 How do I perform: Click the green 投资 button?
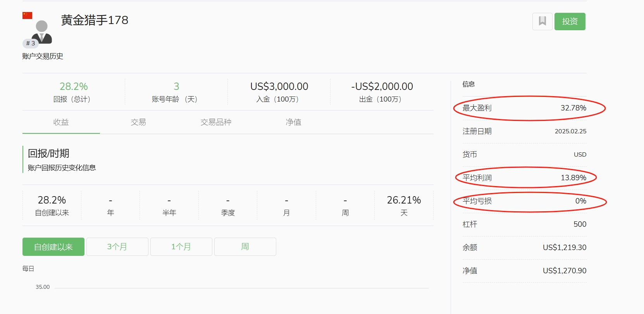coord(570,21)
